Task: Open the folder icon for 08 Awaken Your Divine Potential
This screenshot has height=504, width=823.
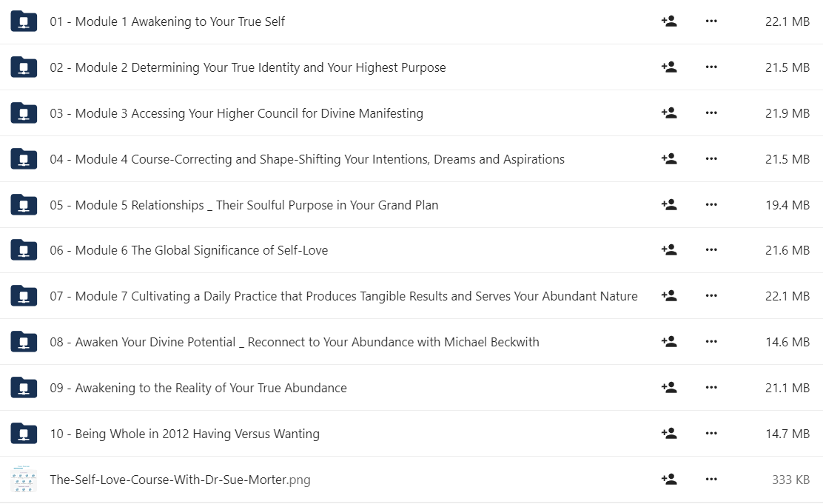Action: 24,342
